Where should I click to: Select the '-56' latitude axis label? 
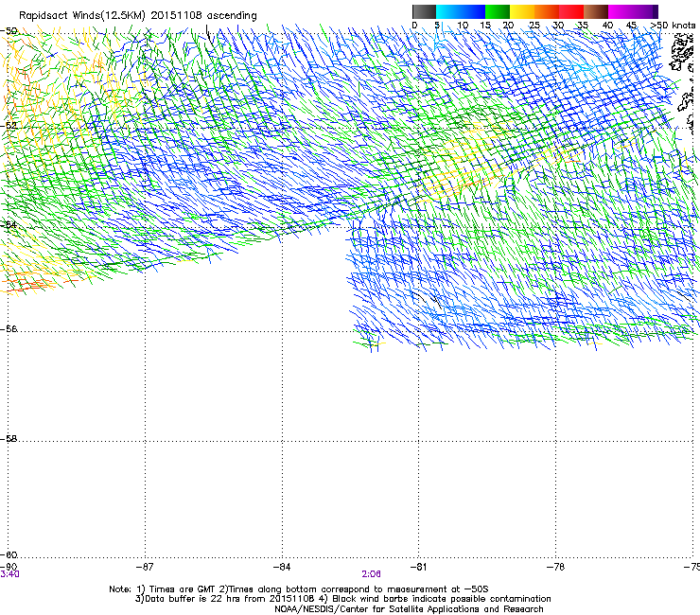click(x=9, y=328)
